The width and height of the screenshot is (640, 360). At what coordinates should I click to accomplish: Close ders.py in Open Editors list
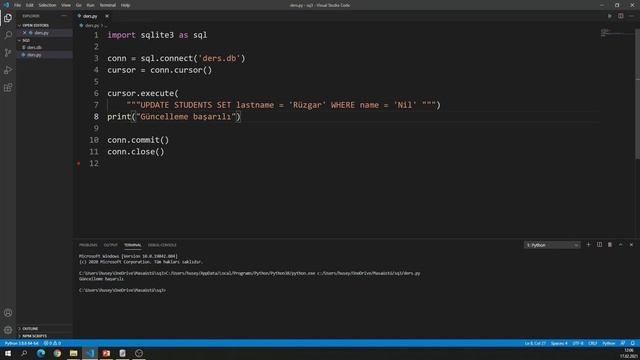pos(24,33)
